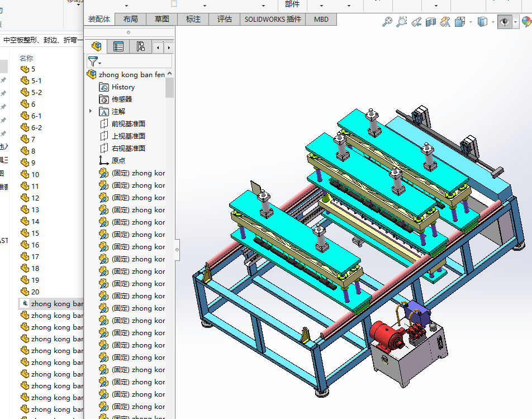Switch to the PropertyManager panel icon
This screenshot has width=532, height=419.
(x=118, y=46)
